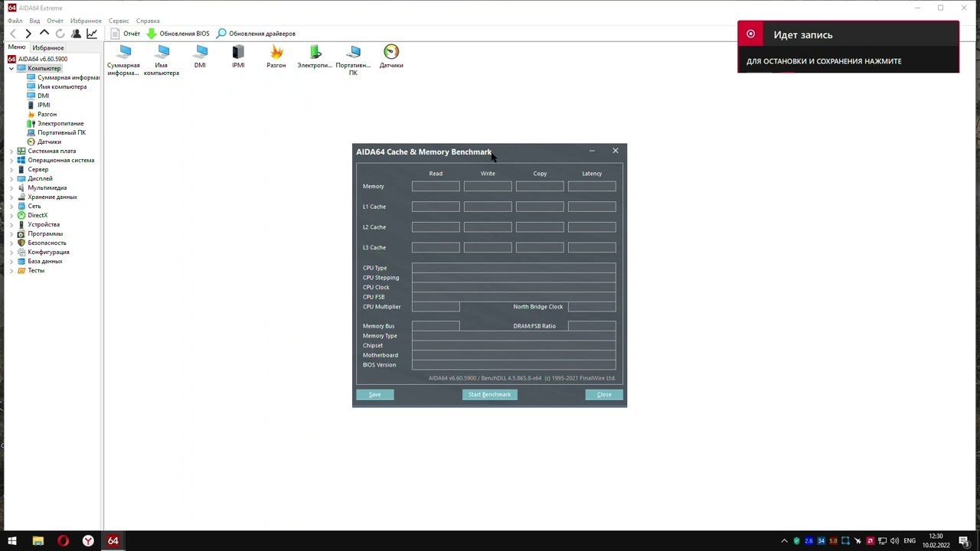Screen dimensions: 980x551
Task: Open Датчики gauge icon in main pane
Action: click(x=391, y=57)
